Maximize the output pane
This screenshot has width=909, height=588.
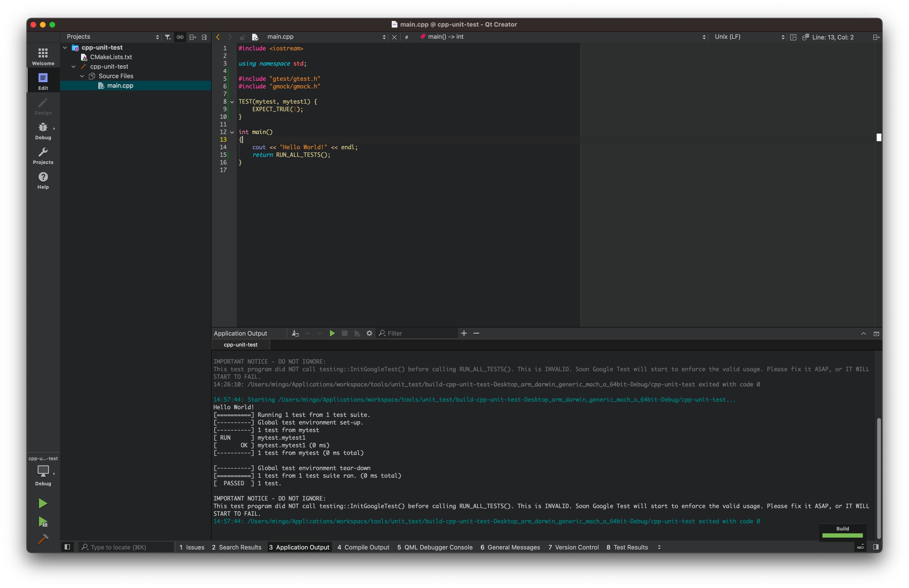[x=876, y=333]
